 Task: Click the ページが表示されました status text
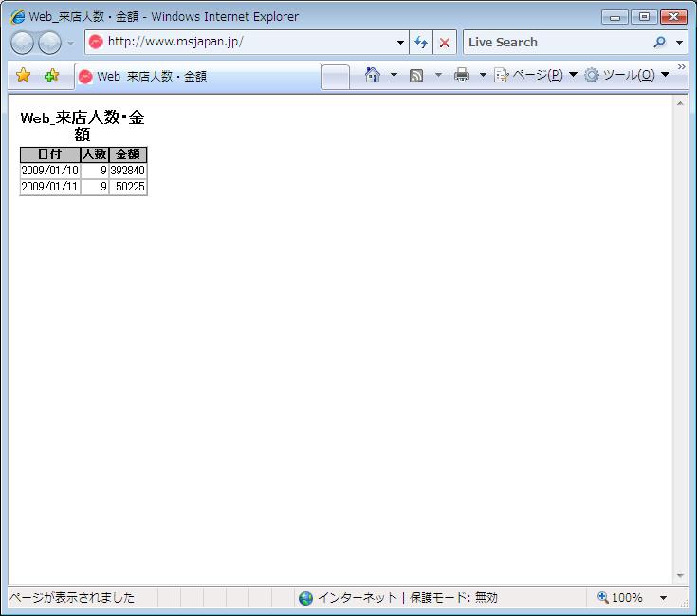71,598
